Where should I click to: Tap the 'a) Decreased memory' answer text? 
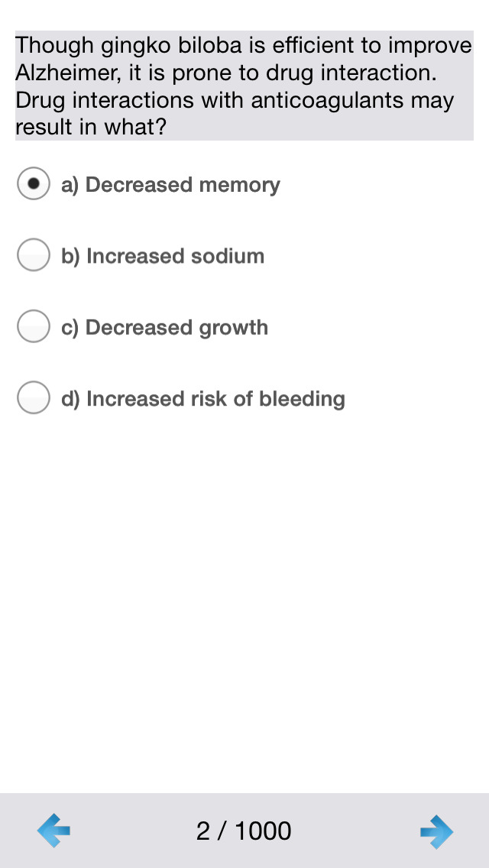pos(170,185)
